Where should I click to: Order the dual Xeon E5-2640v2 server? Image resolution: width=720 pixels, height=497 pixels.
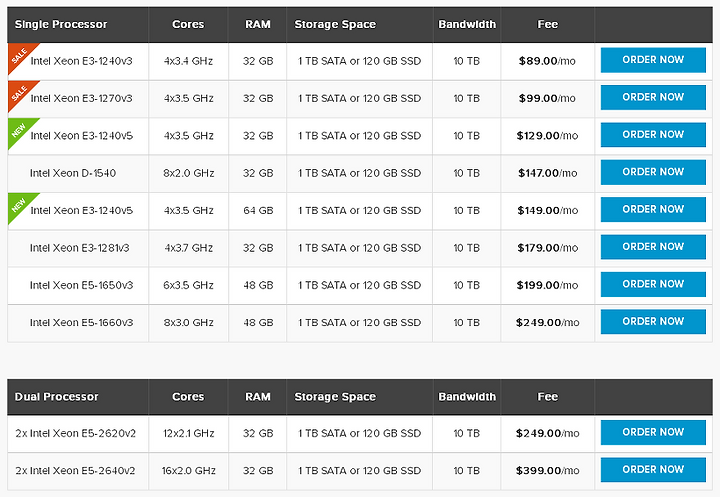tap(653, 470)
